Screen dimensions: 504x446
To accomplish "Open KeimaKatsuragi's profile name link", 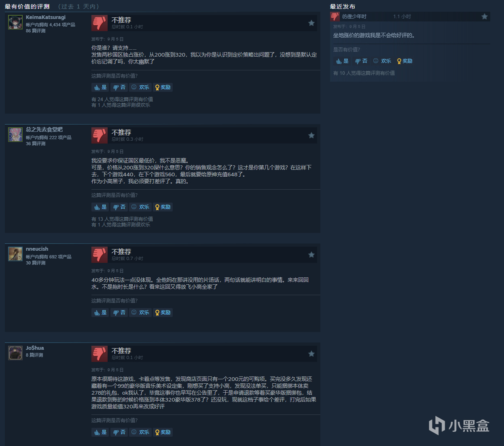I will point(46,17).
